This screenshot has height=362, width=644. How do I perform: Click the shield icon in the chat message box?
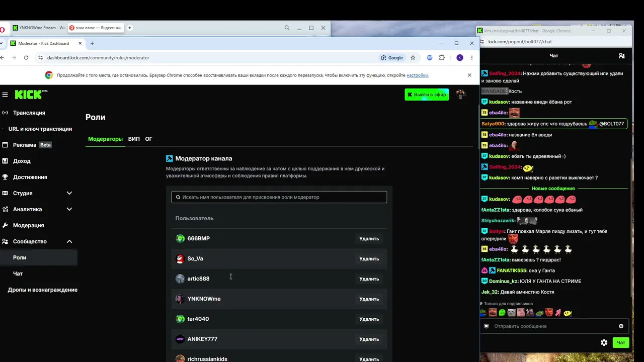tap(486, 326)
